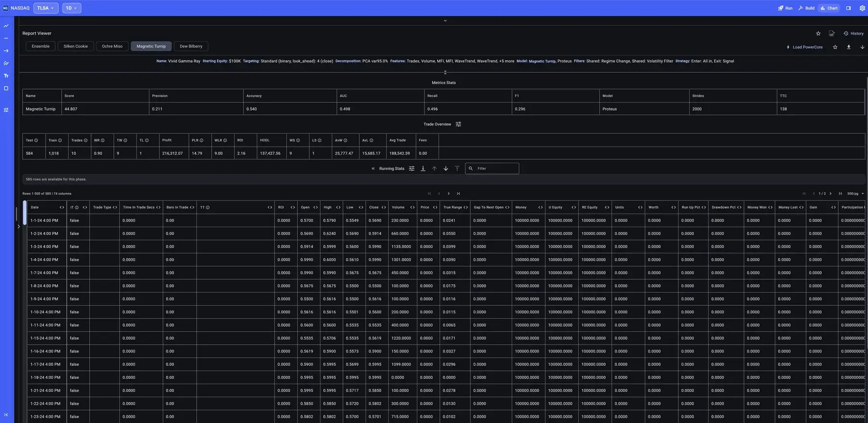Image resolution: width=868 pixels, height=423 pixels.
Task: Show info for WLR column
Action: (x=225, y=140)
